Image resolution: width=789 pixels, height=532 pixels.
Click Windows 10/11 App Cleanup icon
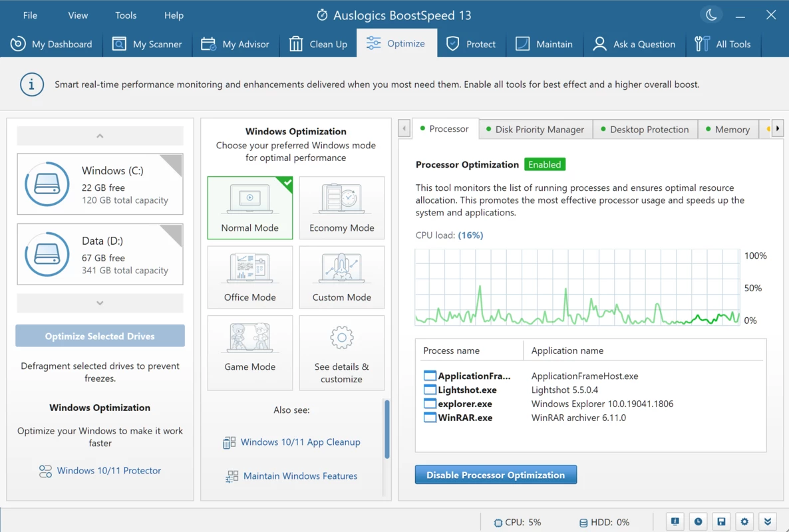click(x=229, y=442)
